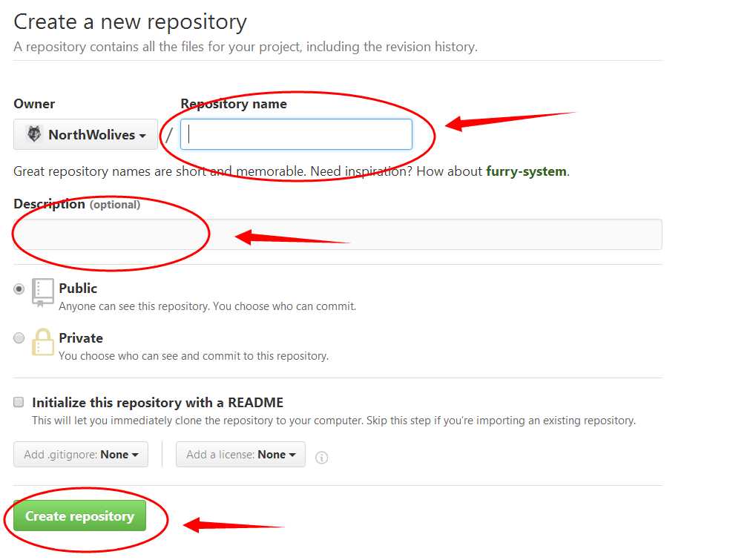Image resolution: width=730 pixels, height=560 pixels.
Task: Click the NorthWolives wolf avatar icon
Action: pos(34,134)
